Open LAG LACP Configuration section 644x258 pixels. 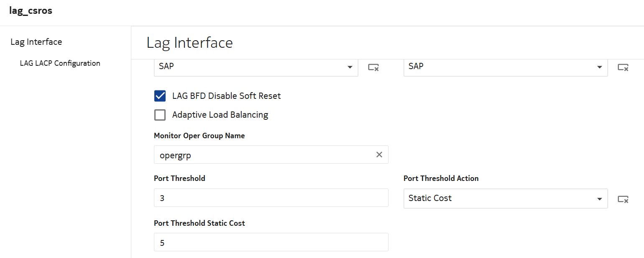(x=60, y=63)
